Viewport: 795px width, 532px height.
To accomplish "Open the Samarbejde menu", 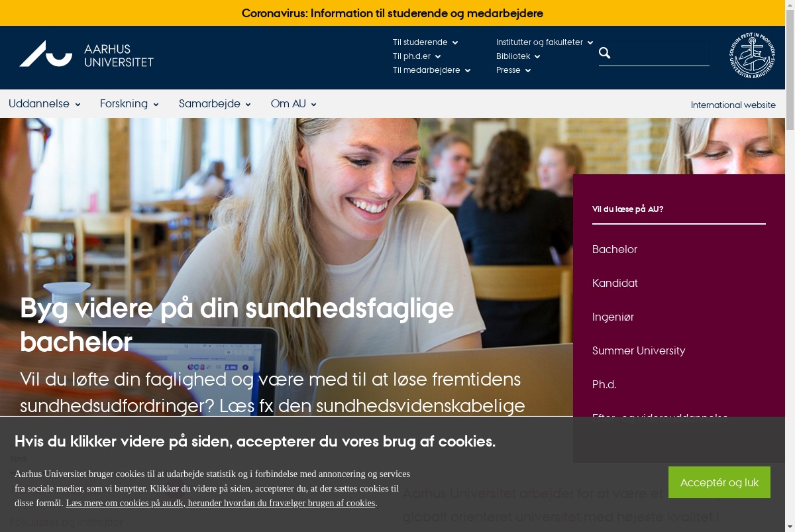I will click(215, 104).
